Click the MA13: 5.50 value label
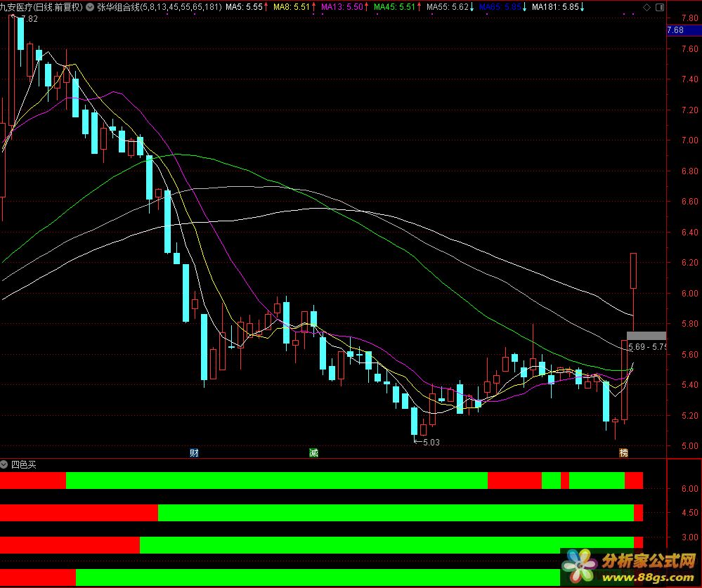Image resolution: width=702 pixels, height=588 pixels. (342, 7)
